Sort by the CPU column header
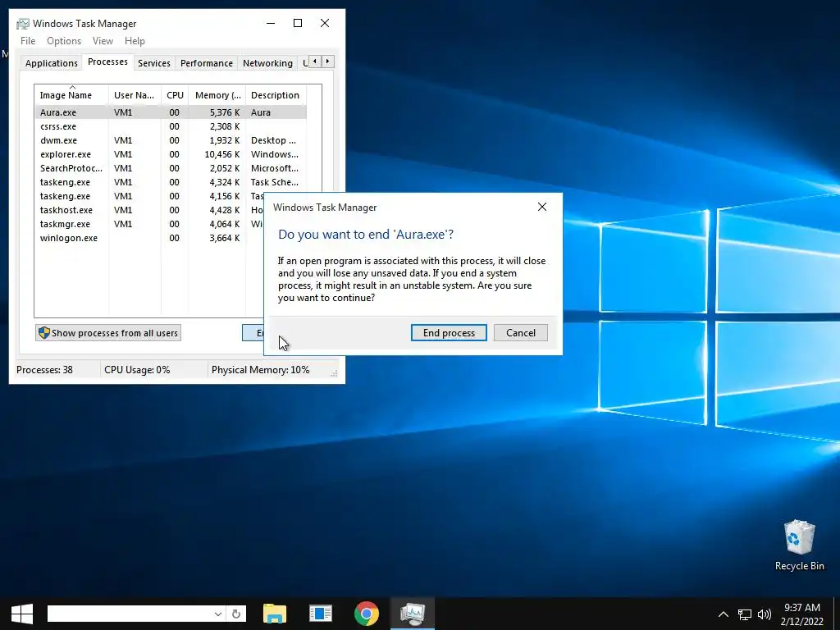Viewport: 840px width, 630px height. pyautogui.click(x=175, y=95)
